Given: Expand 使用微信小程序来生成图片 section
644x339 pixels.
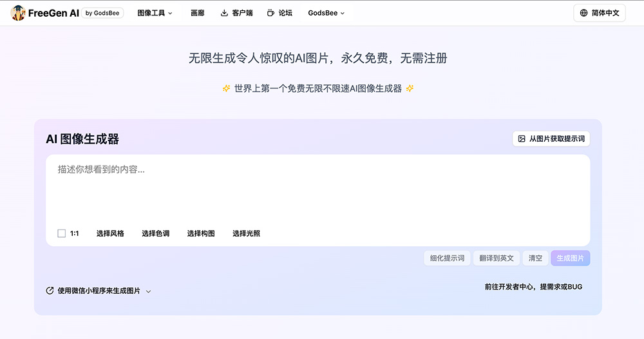Looking at the screenshot, I should (99, 291).
